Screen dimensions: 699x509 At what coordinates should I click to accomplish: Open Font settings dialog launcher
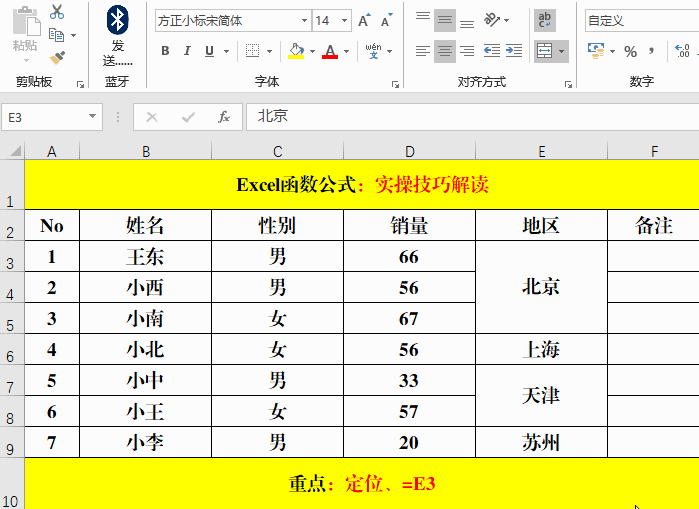(395, 84)
